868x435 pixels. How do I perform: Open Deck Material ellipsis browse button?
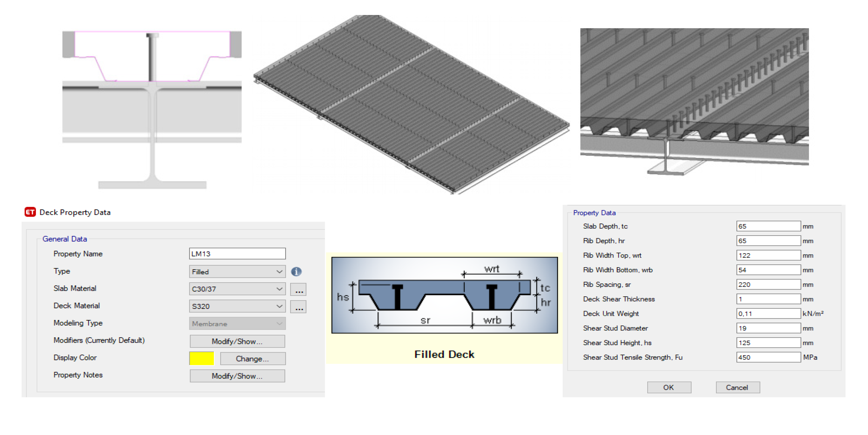pyautogui.click(x=298, y=307)
